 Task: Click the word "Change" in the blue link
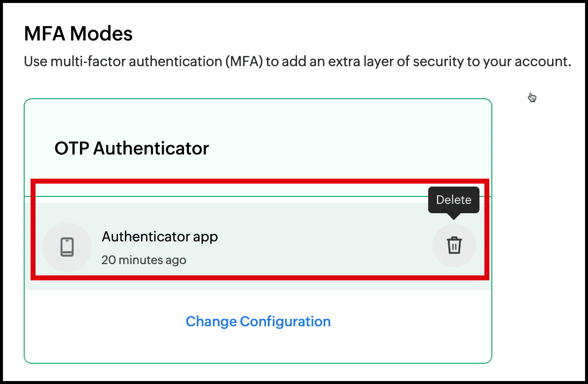[x=211, y=321]
